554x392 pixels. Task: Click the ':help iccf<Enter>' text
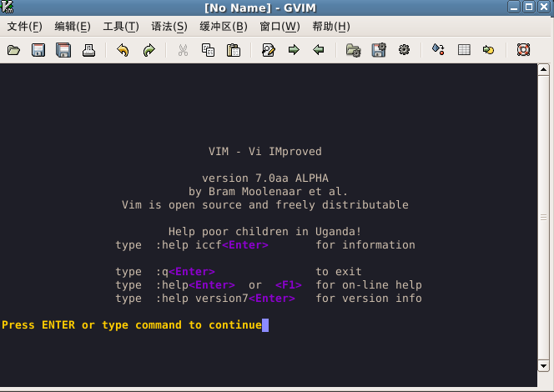tap(212, 244)
